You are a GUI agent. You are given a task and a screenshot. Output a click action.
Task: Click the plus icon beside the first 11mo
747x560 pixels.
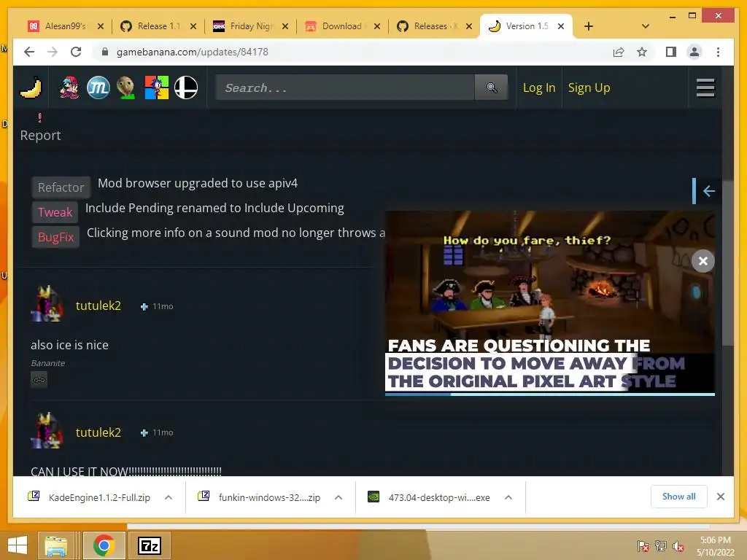144,307
